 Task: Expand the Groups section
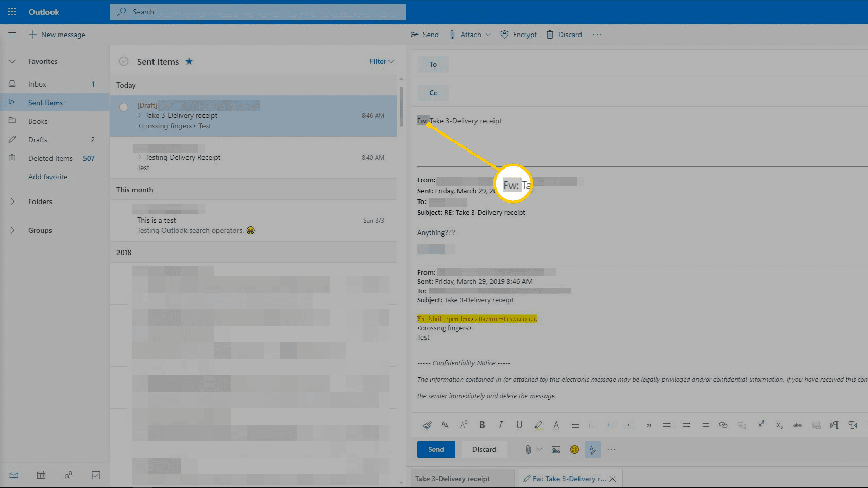[x=12, y=230]
